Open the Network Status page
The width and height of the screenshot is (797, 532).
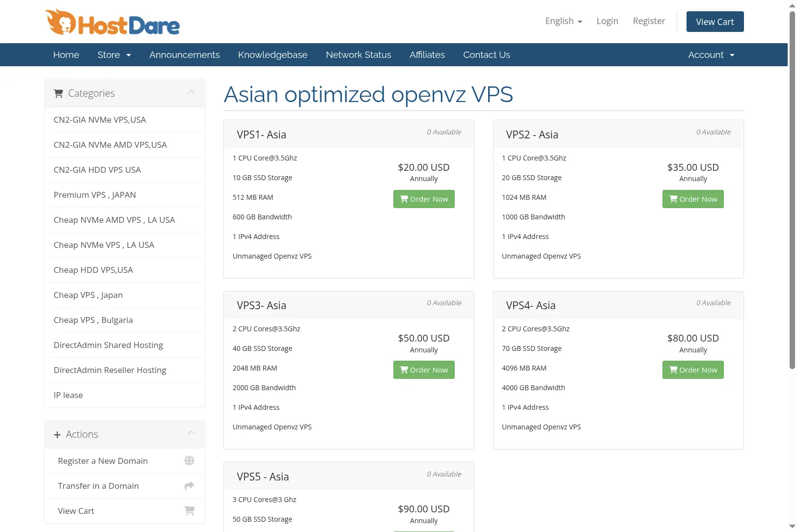click(x=358, y=55)
